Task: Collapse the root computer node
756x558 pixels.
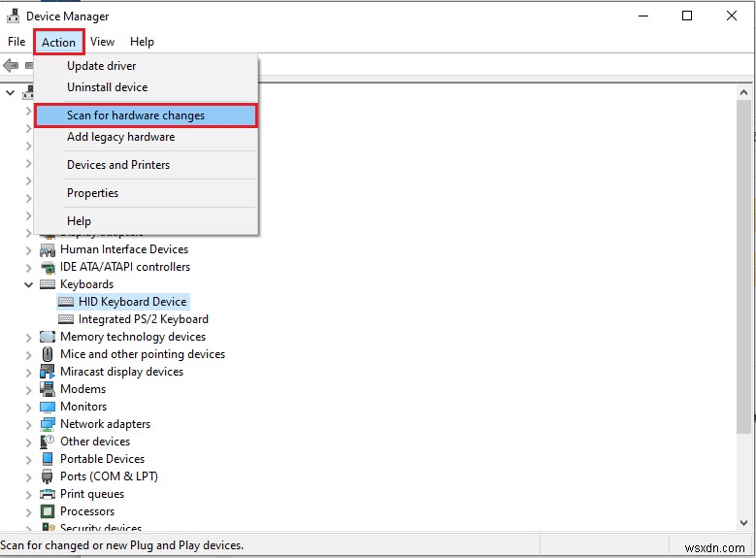Action: [x=10, y=92]
